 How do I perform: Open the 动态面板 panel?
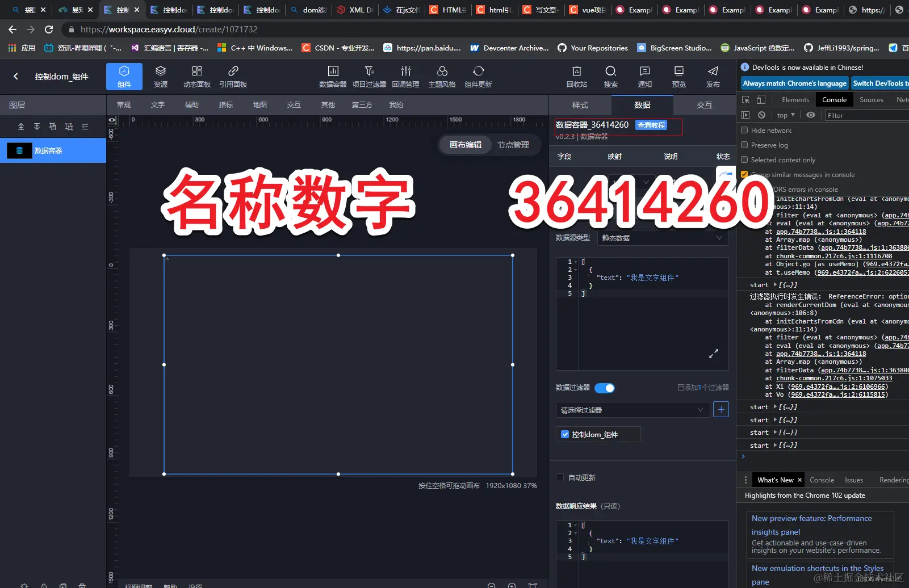[x=196, y=75]
